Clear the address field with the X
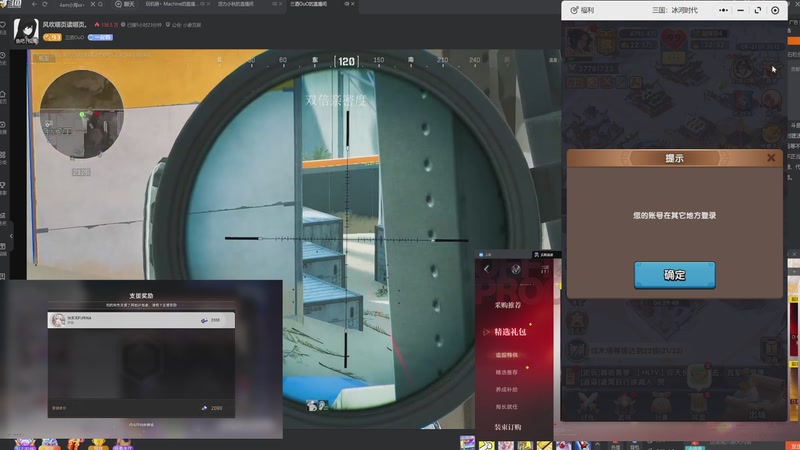 [92, 4]
